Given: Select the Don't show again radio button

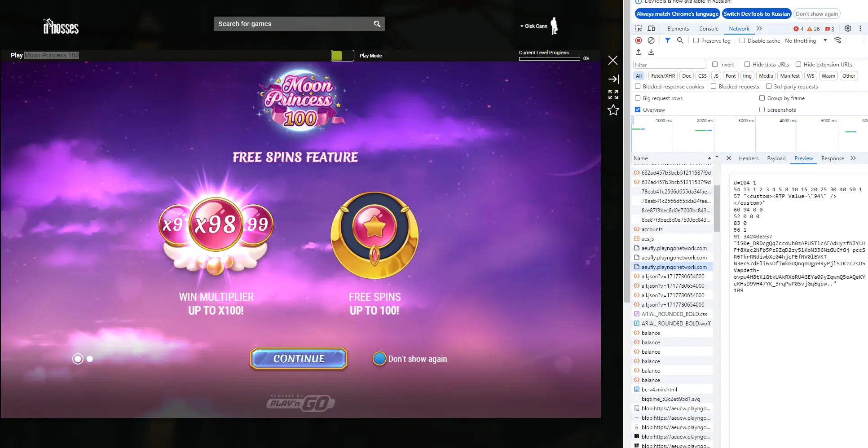Looking at the screenshot, I should (x=379, y=359).
